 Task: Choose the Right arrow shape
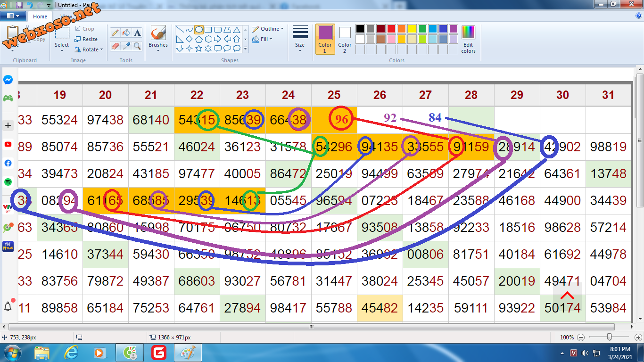click(218, 39)
